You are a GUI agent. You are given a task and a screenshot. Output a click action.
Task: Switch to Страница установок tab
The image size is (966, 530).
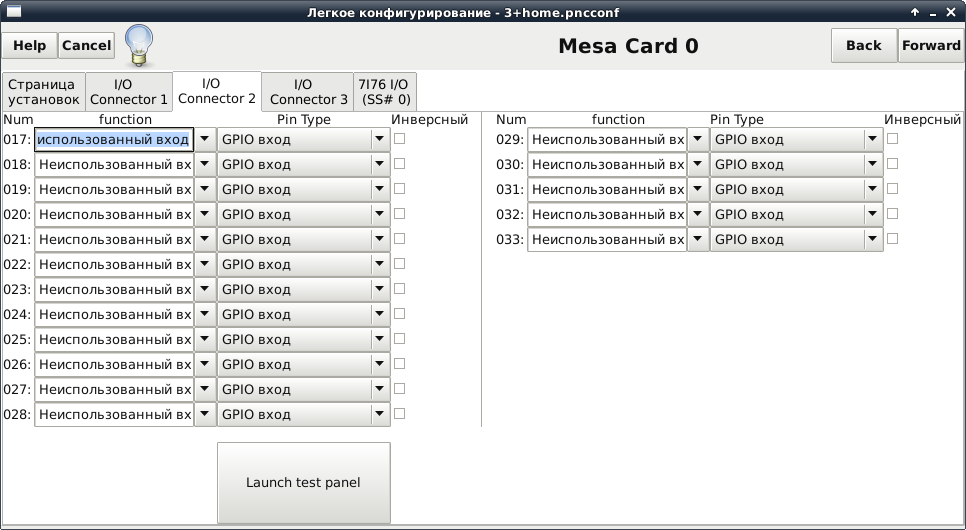[x=43, y=92]
